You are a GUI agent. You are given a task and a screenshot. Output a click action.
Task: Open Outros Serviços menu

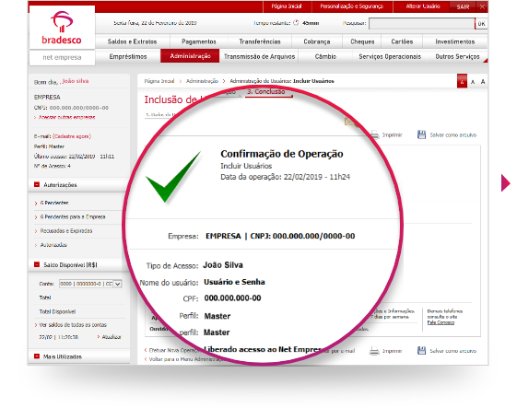pyautogui.click(x=457, y=56)
